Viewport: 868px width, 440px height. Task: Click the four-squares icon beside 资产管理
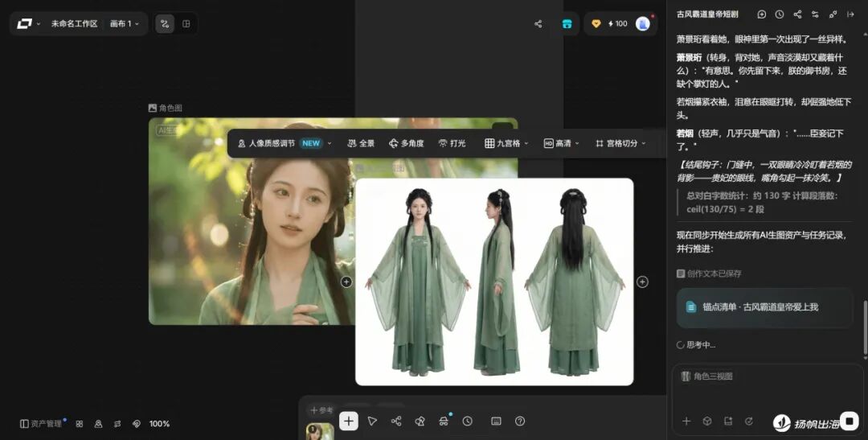click(x=79, y=423)
